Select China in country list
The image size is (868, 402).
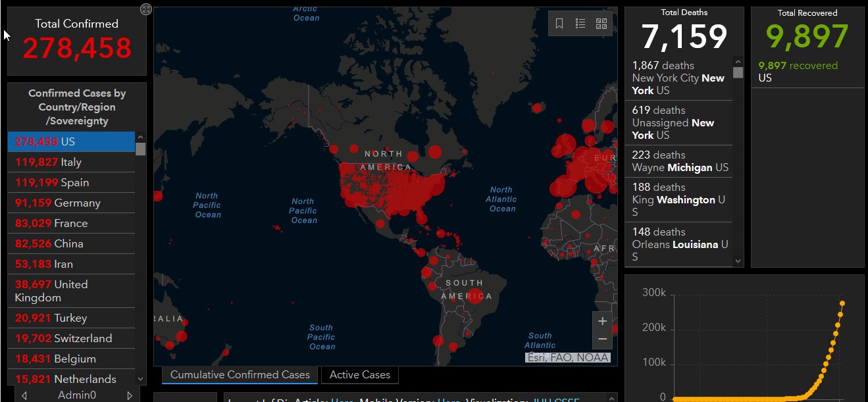tap(71, 243)
